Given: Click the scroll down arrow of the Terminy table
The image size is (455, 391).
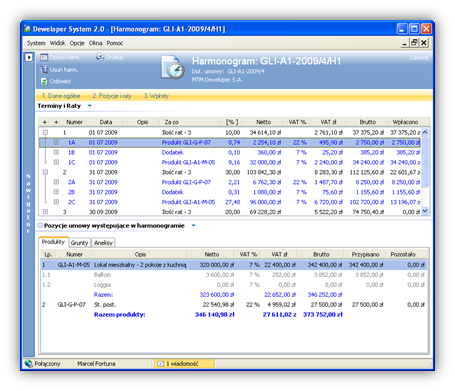Looking at the screenshot, I should point(425,211).
